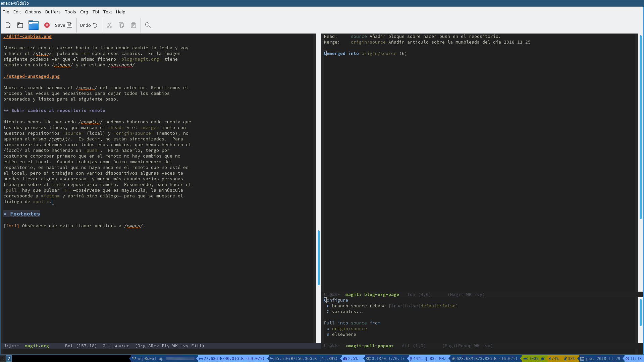644x362 pixels.
Task: Click the network traffic progress bar
Action: pyautogui.click(x=180, y=359)
